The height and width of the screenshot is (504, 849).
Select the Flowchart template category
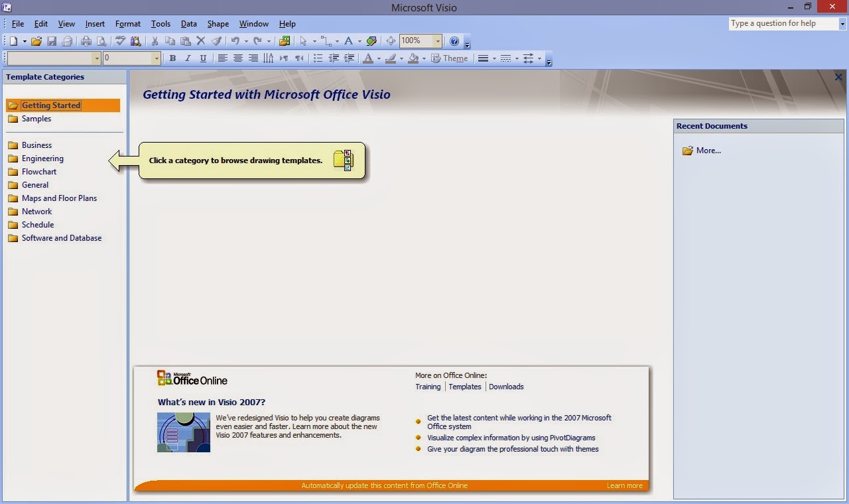click(39, 172)
